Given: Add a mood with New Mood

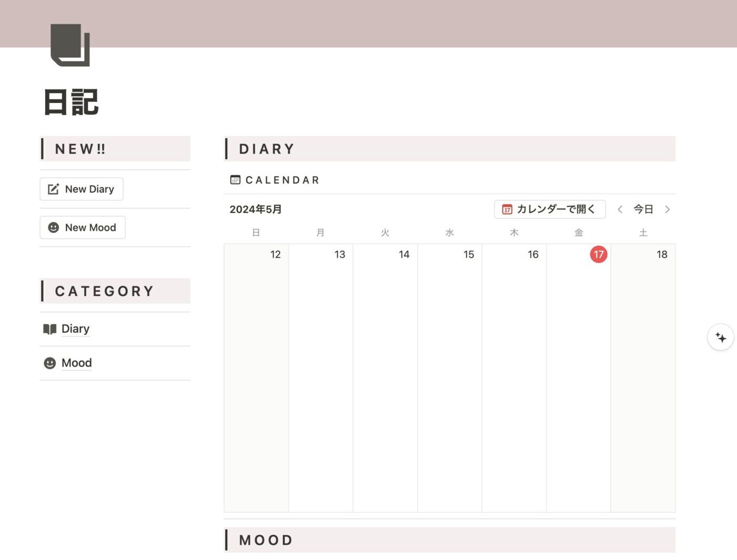Looking at the screenshot, I should pyautogui.click(x=83, y=227).
